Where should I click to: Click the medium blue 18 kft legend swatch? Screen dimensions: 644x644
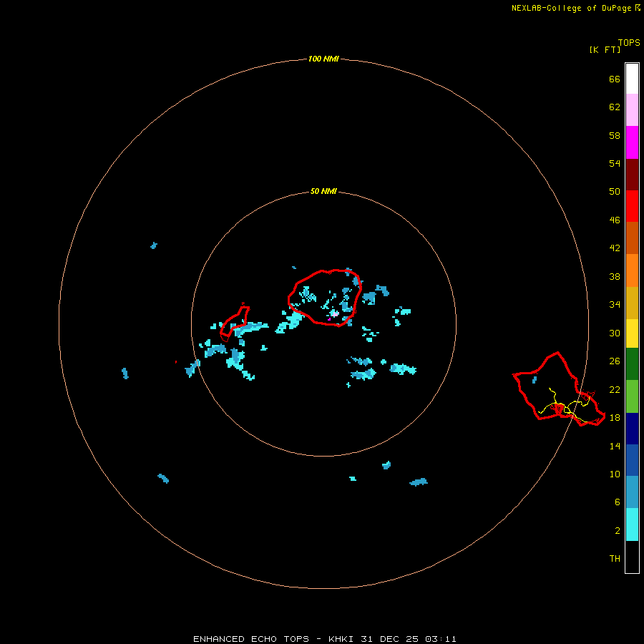[x=632, y=460]
